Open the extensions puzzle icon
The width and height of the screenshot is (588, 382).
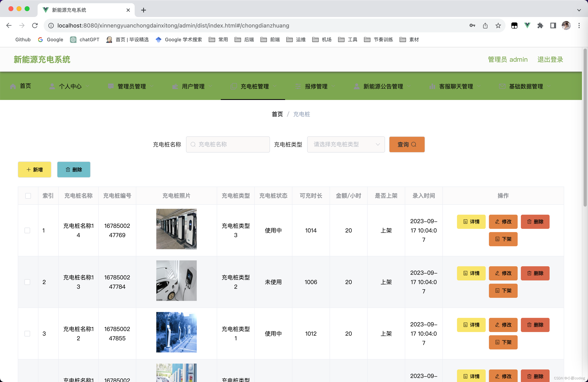540,25
